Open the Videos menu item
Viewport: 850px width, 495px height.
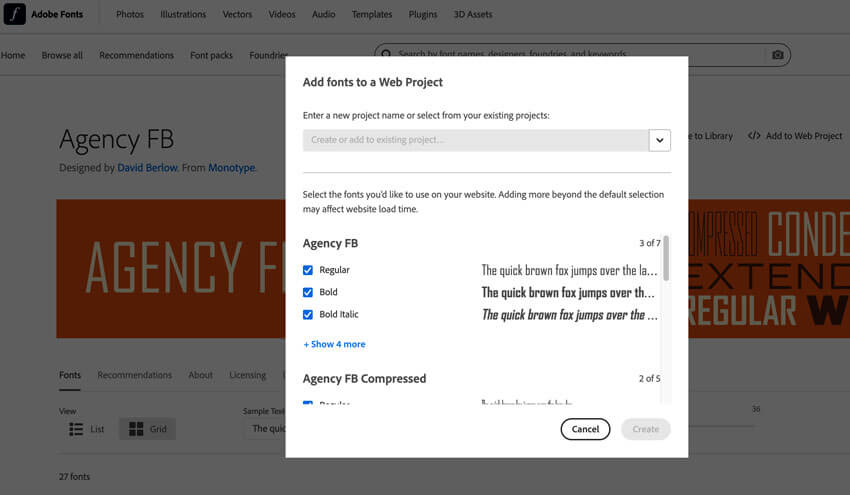[x=282, y=14]
